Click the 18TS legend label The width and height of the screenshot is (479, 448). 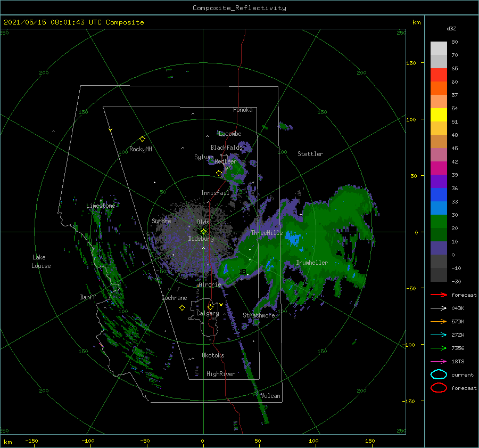458,362
